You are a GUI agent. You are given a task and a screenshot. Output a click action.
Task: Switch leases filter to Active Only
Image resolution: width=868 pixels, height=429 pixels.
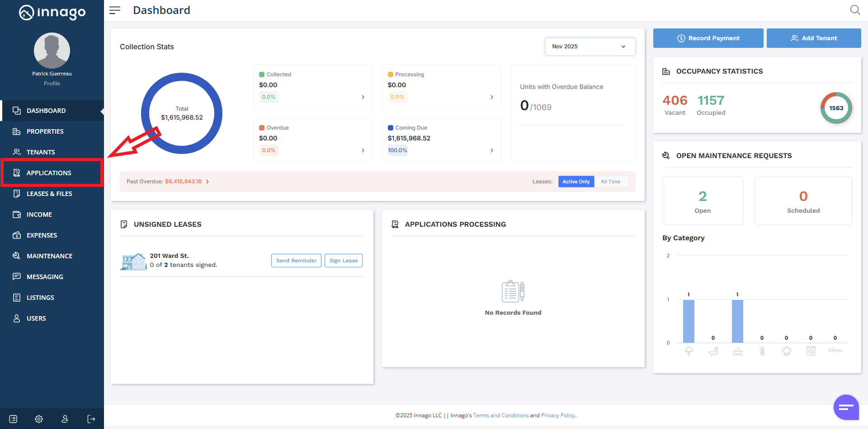576,182
